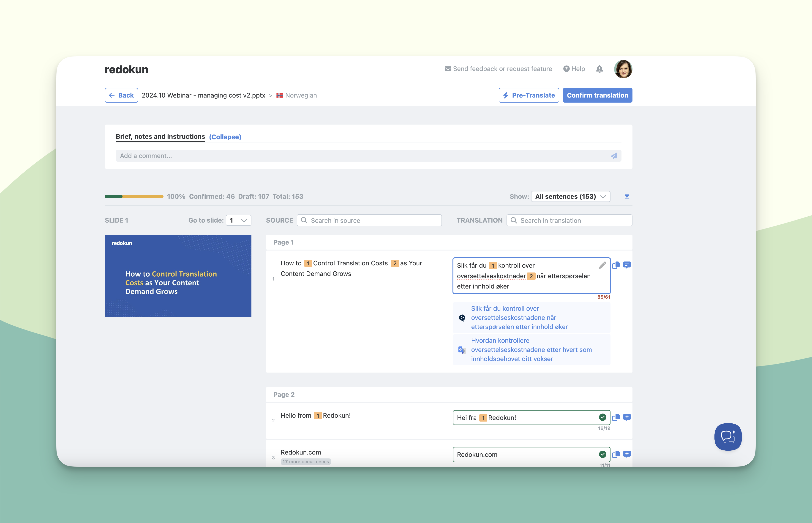This screenshot has height=523, width=812.
Task: Click Confirm translation button
Action: [x=597, y=95]
